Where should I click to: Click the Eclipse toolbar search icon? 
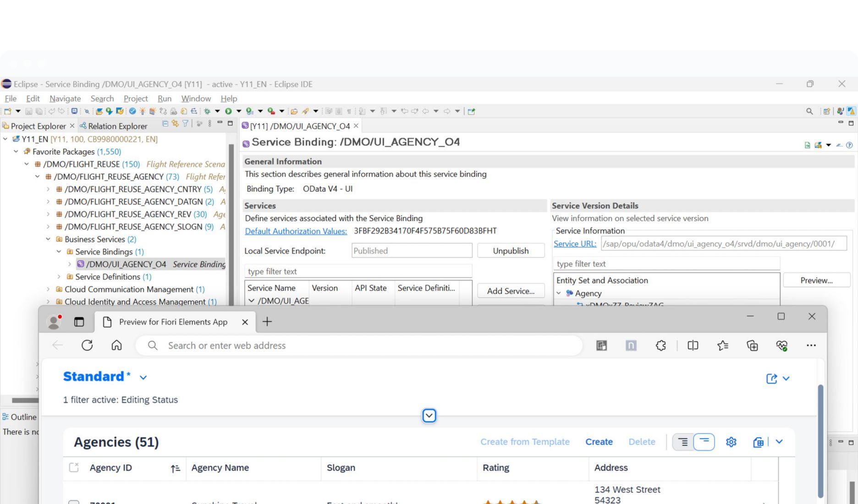point(809,111)
